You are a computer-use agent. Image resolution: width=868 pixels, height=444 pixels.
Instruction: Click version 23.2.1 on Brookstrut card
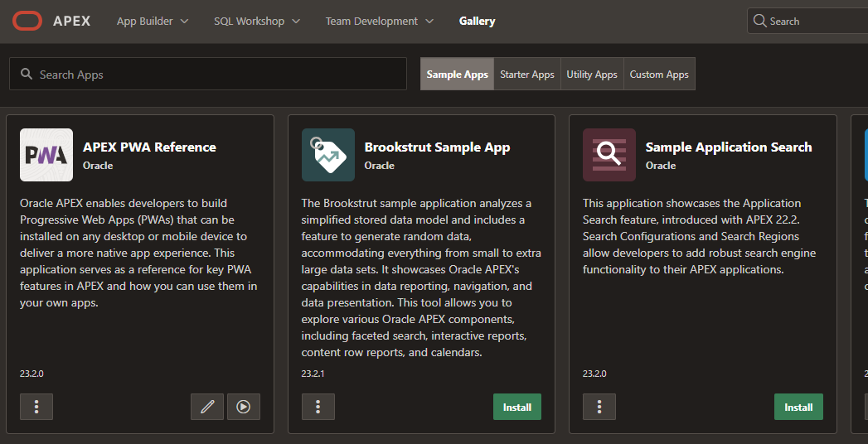coord(313,374)
